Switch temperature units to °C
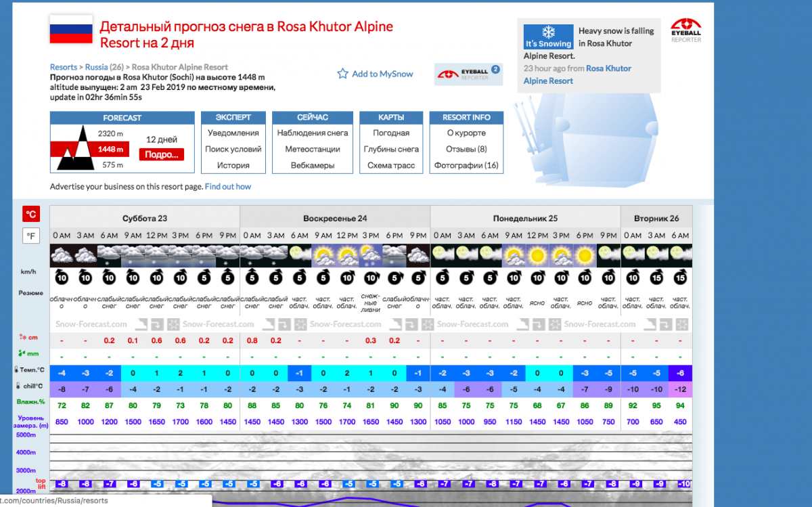 (31, 214)
